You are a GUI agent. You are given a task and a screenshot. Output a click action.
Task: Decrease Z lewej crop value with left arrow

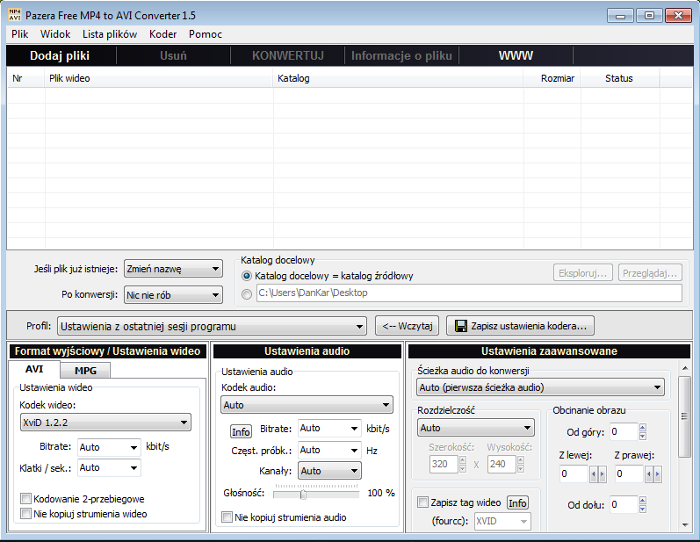pyautogui.click(x=593, y=474)
